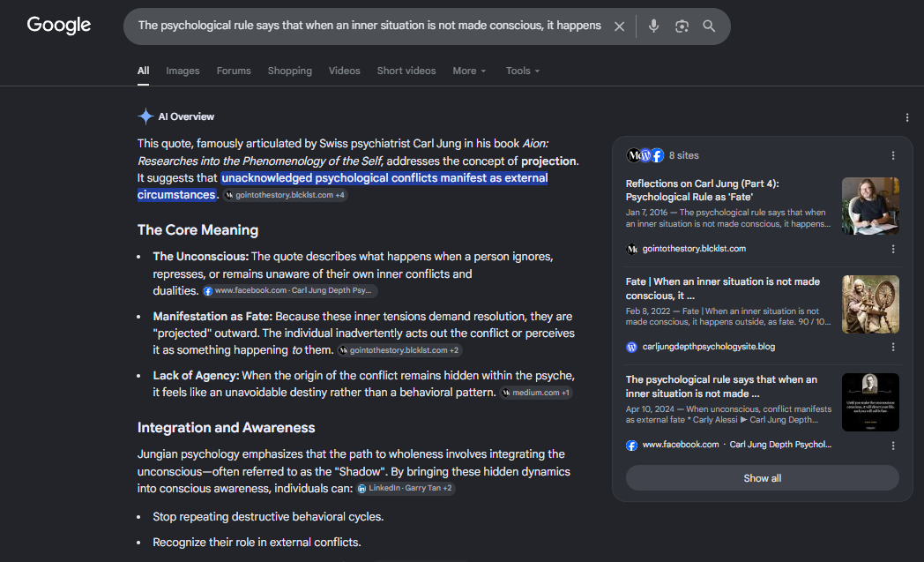
Task: Click 'Recognize their role in external conflicts.' text
Action: coord(257,543)
